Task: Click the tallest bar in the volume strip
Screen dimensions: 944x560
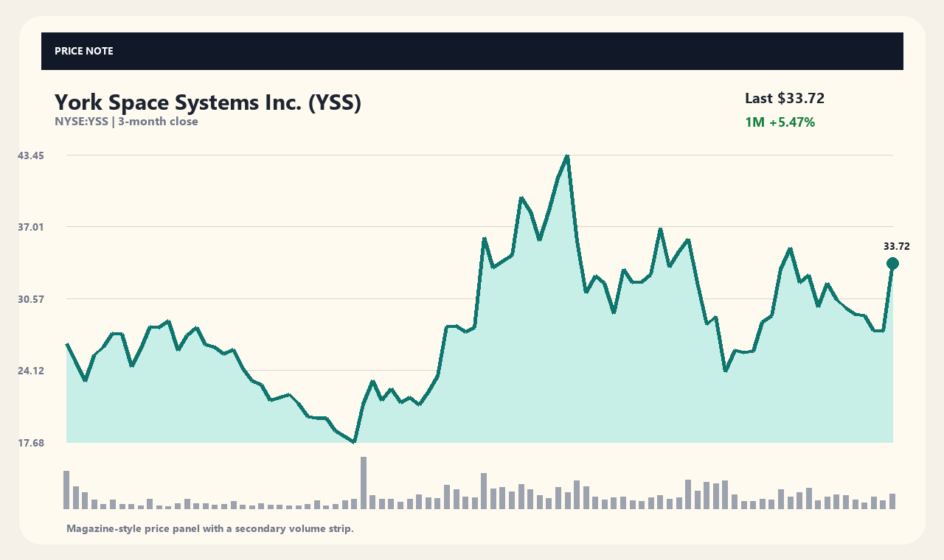Action: (364, 483)
